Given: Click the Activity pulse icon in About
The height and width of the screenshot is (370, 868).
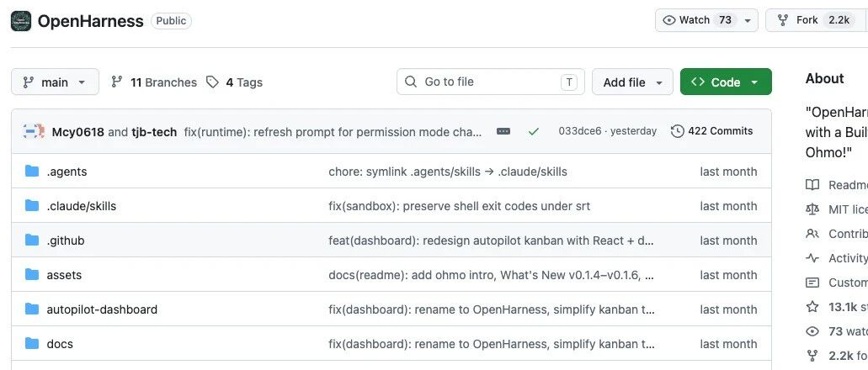Looking at the screenshot, I should [812, 257].
